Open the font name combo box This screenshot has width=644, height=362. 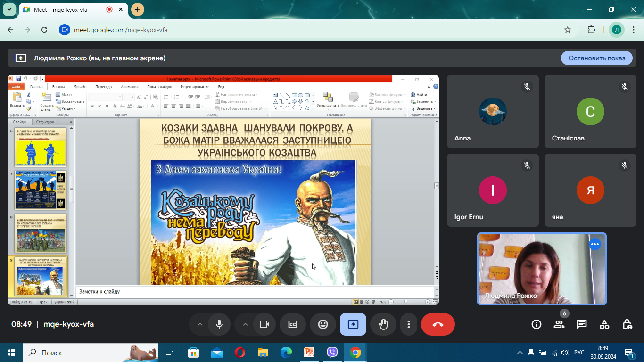click(105, 97)
